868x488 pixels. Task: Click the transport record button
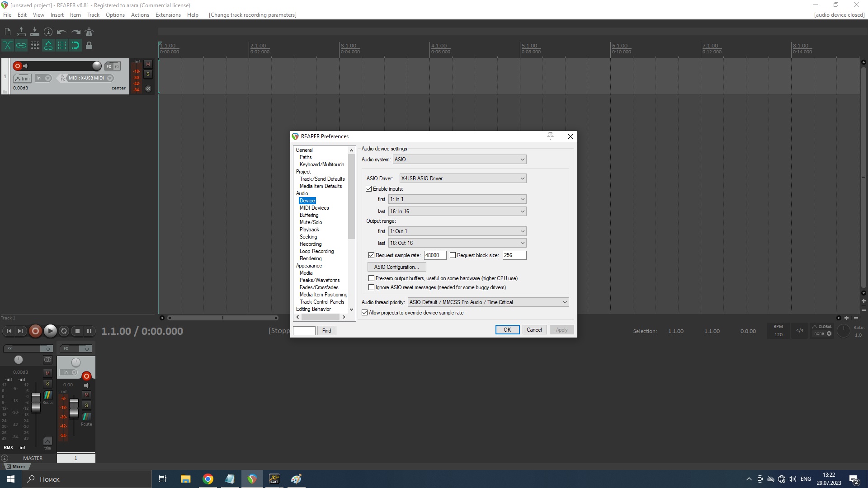coord(35,331)
